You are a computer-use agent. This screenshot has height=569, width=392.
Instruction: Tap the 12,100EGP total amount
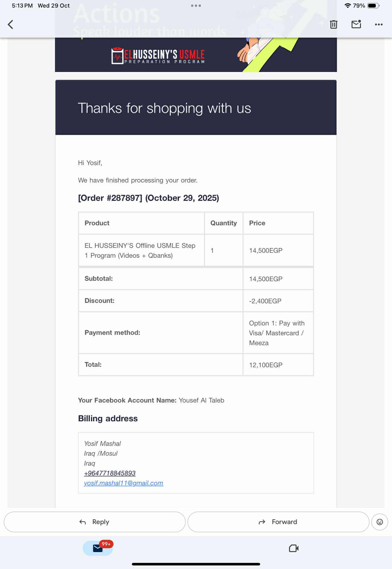pyautogui.click(x=266, y=365)
